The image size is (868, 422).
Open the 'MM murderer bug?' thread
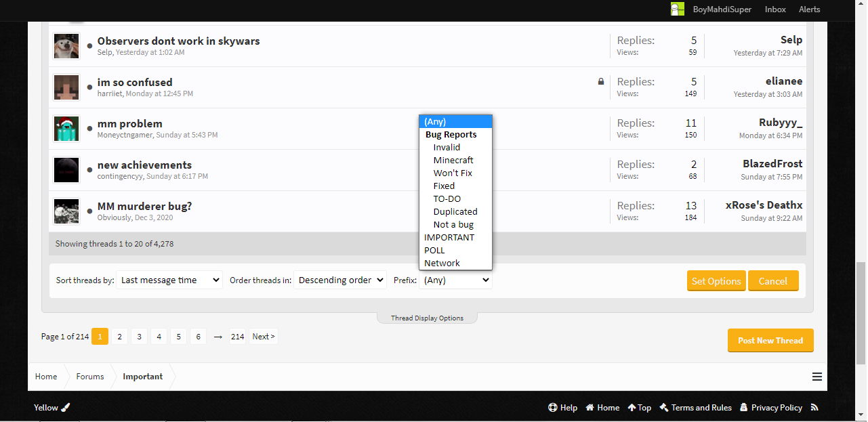(x=145, y=206)
